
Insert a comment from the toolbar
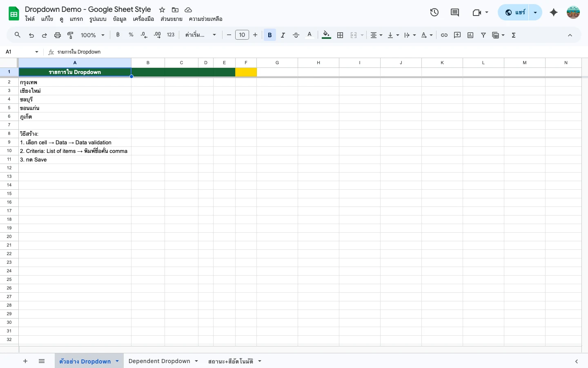[x=457, y=35]
